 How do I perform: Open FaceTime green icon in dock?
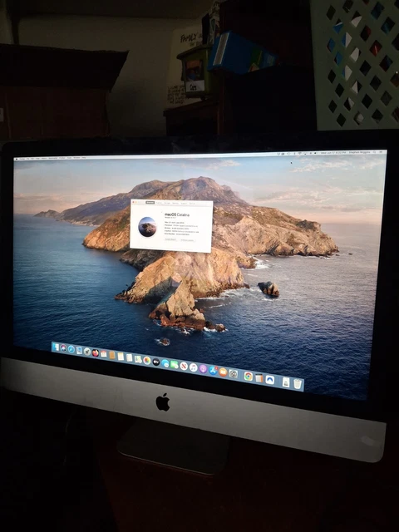pyautogui.click(x=174, y=365)
